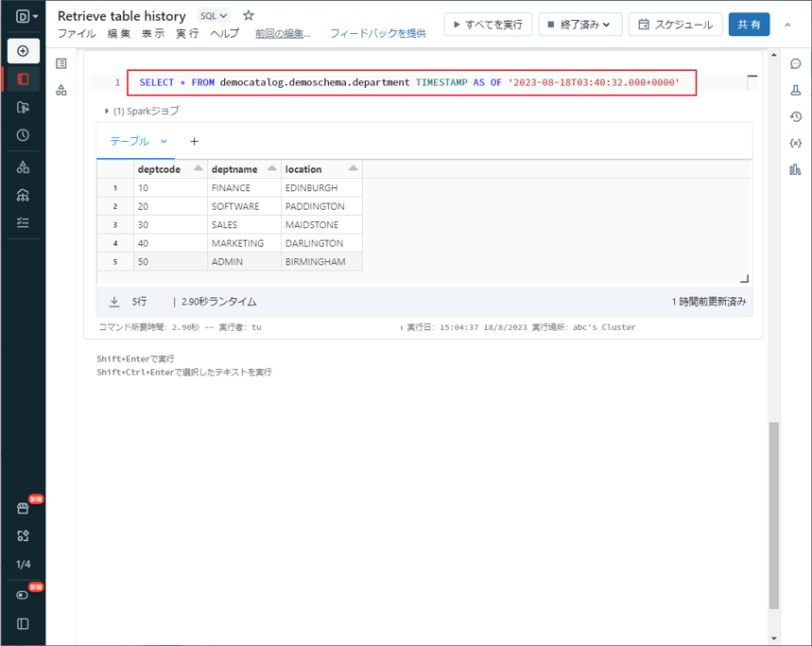
Task: Download the result rows with download icon
Action: pyautogui.click(x=114, y=302)
